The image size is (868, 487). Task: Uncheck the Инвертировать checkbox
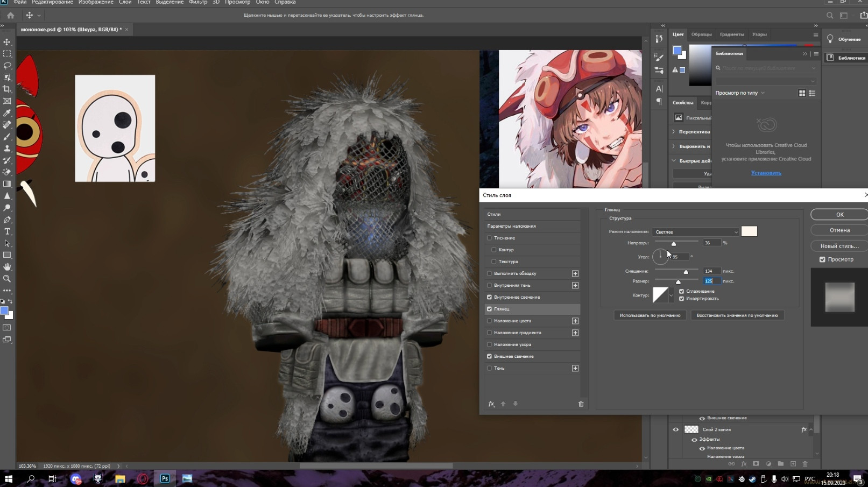coord(681,299)
